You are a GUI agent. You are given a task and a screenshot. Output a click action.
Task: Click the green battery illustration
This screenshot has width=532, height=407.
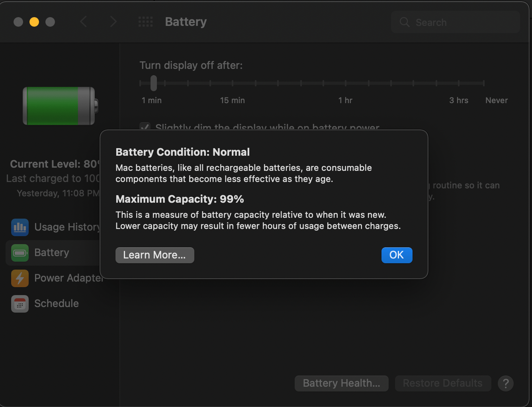pos(59,106)
